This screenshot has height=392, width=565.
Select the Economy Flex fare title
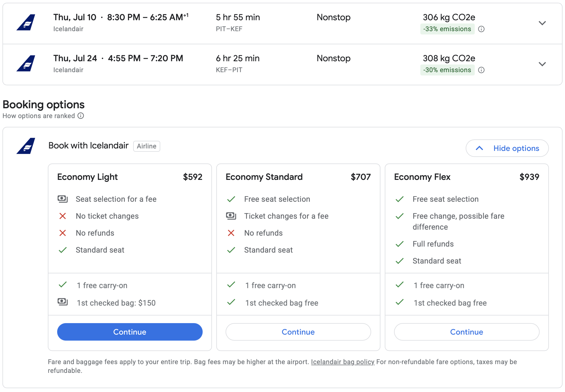(422, 177)
